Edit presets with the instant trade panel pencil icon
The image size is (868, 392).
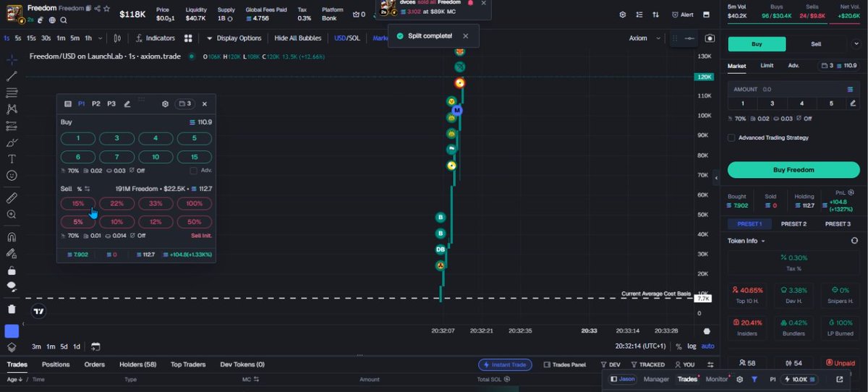pos(127,104)
